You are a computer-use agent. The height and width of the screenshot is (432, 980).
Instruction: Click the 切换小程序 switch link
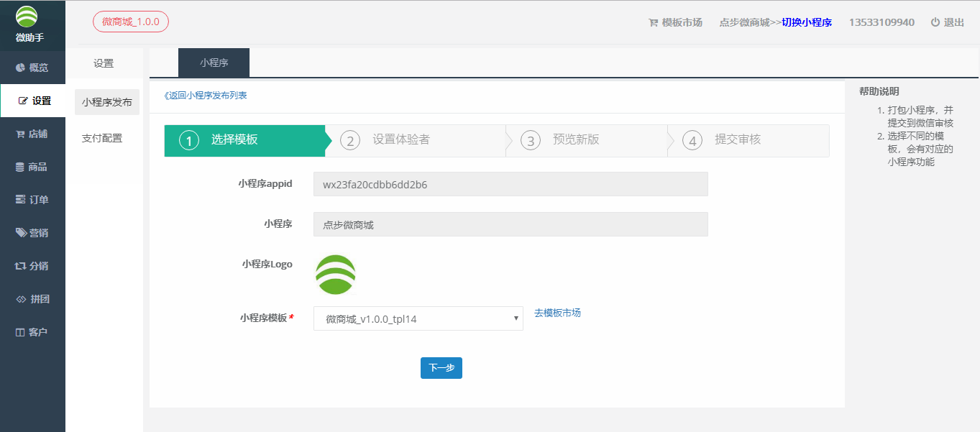(x=807, y=22)
